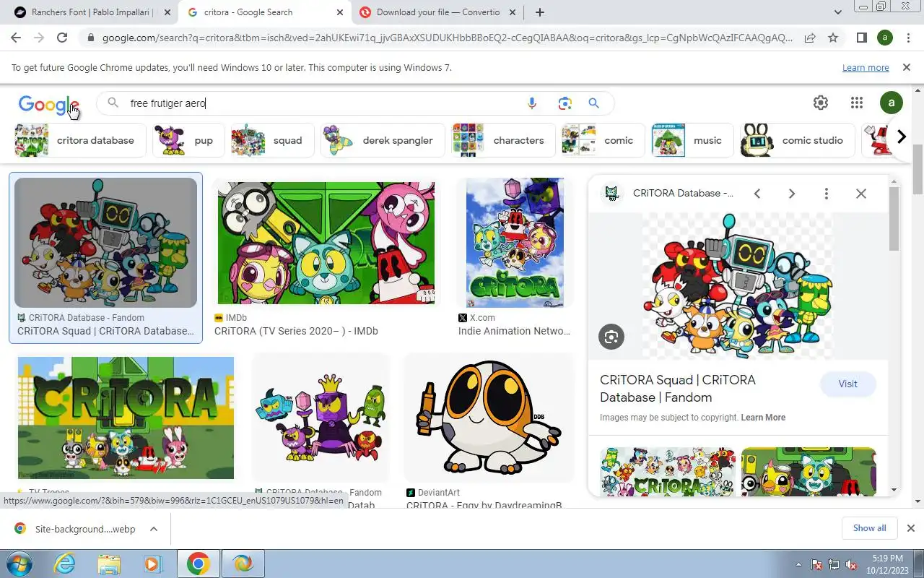
Task: Select the squad filter chip
Action: click(x=273, y=140)
